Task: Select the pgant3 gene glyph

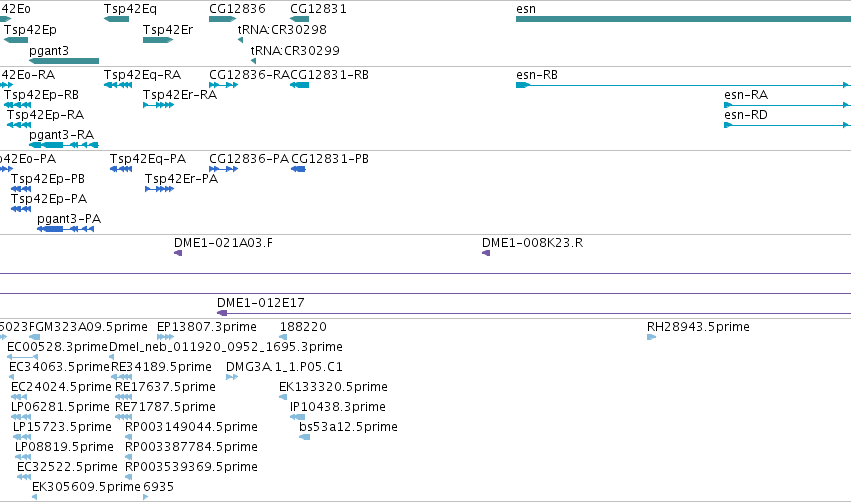Action: pos(64,61)
